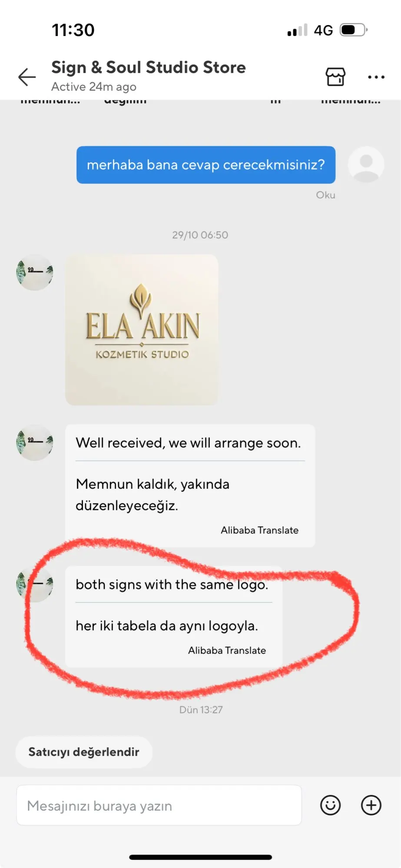Image resolution: width=401 pixels, height=868 pixels.
Task: Open Sign & Soul Studio Store title
Action: 149,67
